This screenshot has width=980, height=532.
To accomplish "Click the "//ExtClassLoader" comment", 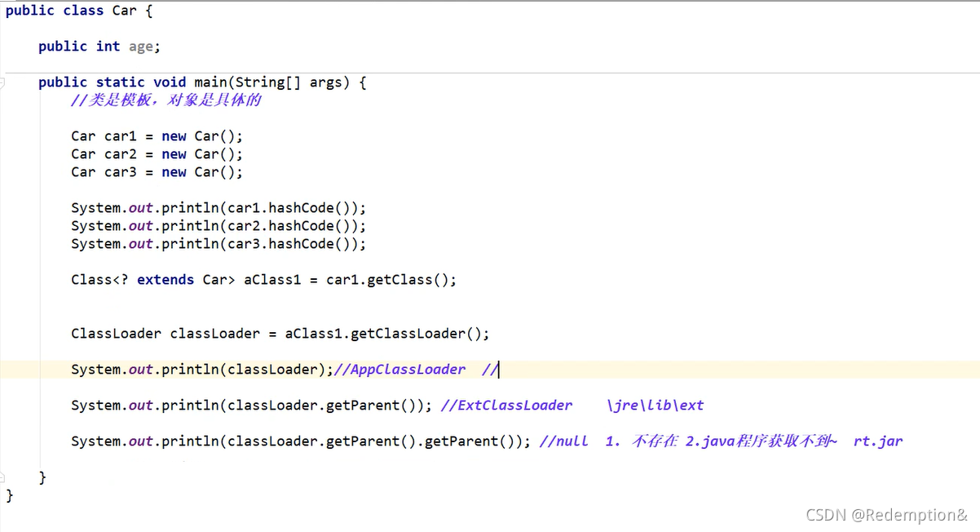I will (506, 406).
